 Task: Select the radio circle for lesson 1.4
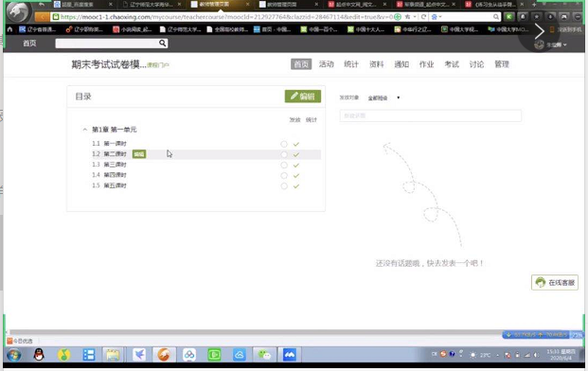coord(284,175)
